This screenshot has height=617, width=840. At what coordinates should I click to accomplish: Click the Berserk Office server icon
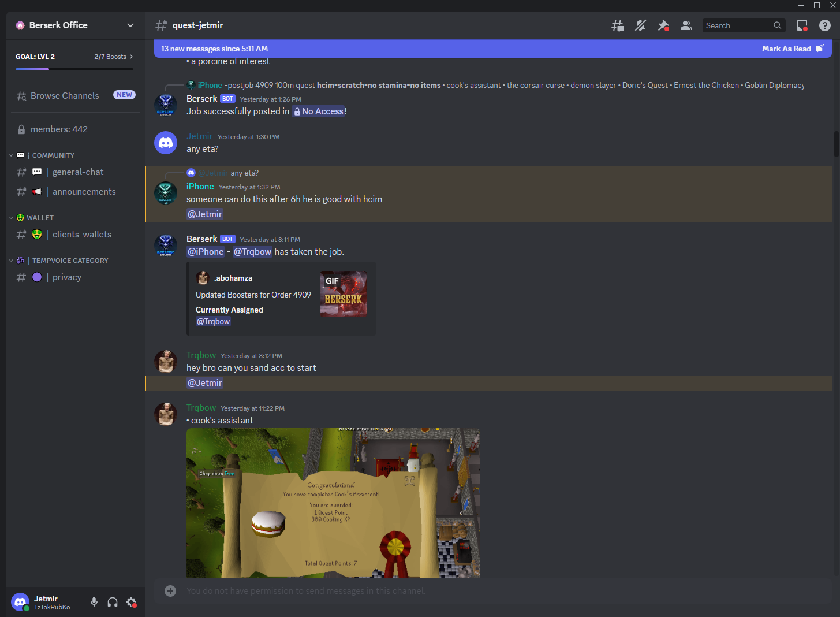[20, 25]
